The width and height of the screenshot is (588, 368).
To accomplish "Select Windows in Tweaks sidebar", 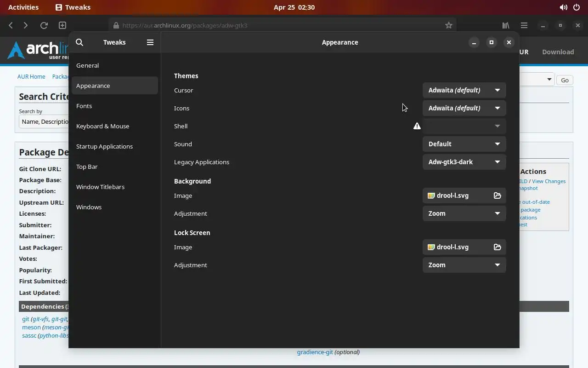I will [115, 207].
